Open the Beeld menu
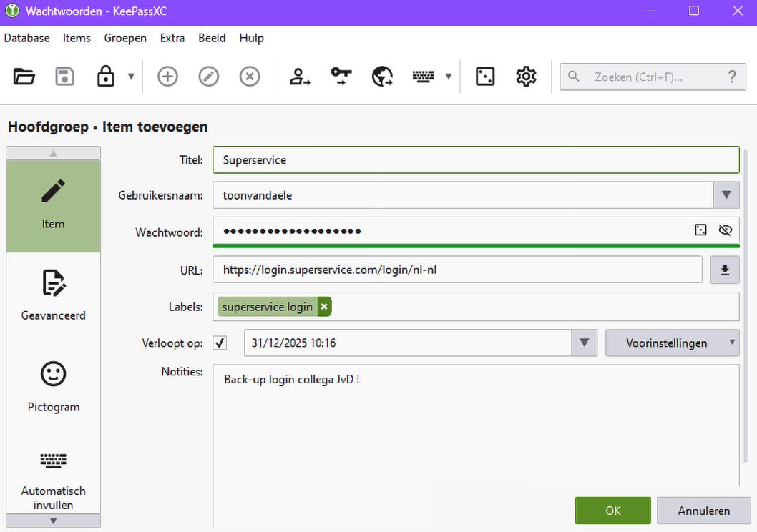This screenshot has height=532, width=757. [x=212, y=38]
